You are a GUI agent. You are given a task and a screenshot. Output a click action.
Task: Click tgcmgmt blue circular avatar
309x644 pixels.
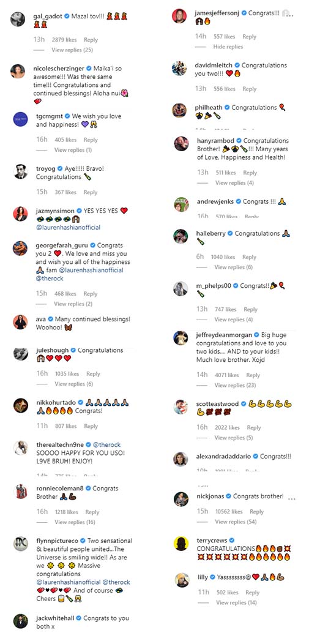21,119
